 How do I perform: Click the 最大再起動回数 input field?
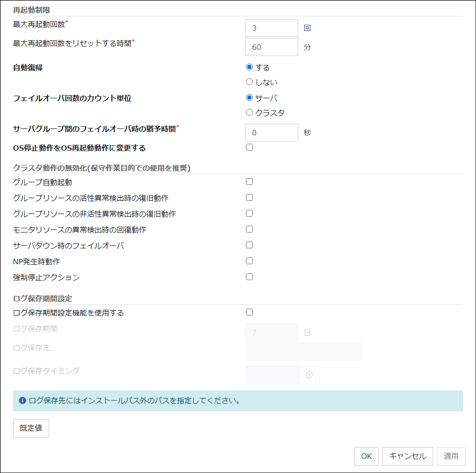271,28
